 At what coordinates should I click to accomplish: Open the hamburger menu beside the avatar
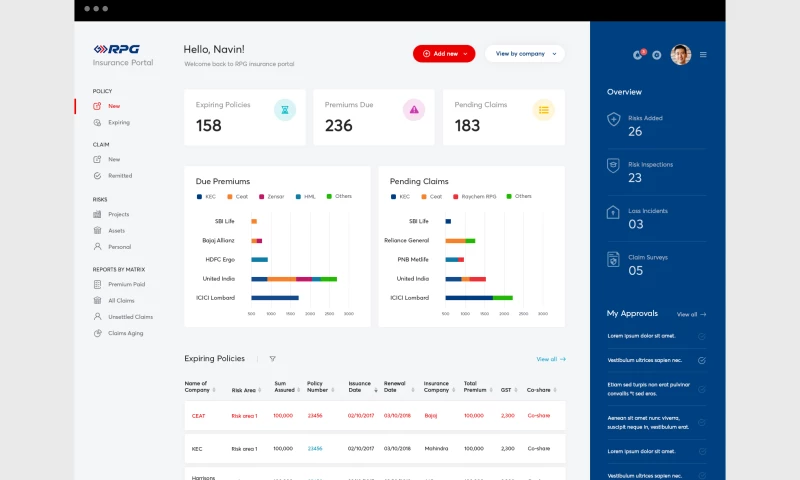click(703, 54)
